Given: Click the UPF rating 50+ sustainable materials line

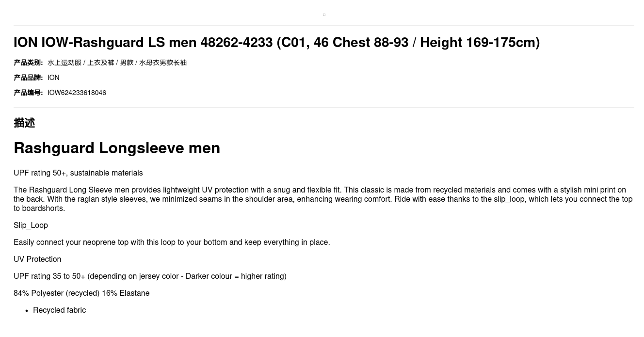Looking at the screenshot, I should [78, 173].
